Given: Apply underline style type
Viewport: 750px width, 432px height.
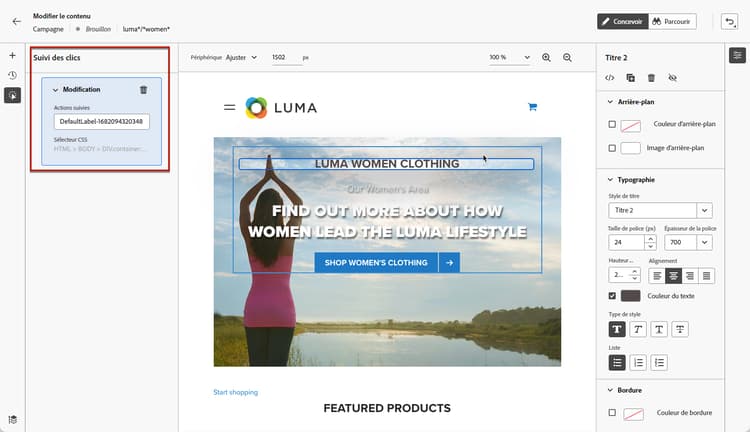Looking at the screenshot, I should 659,329.
